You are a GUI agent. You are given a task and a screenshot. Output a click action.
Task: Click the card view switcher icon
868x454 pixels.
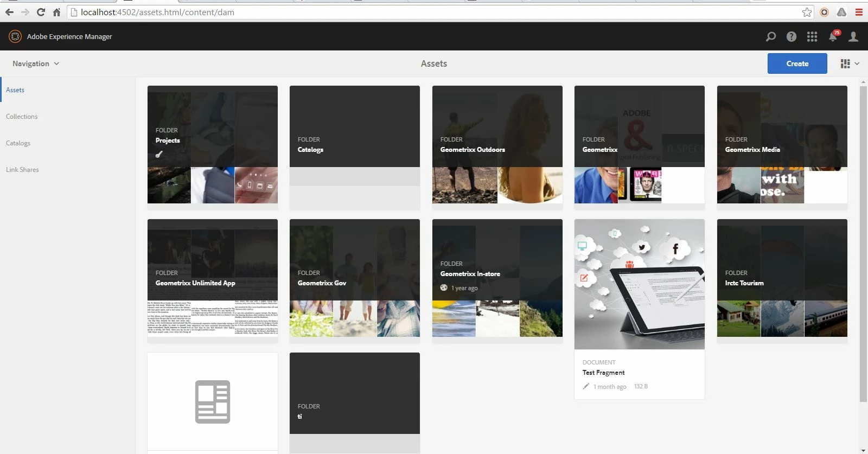click(845, 63)
